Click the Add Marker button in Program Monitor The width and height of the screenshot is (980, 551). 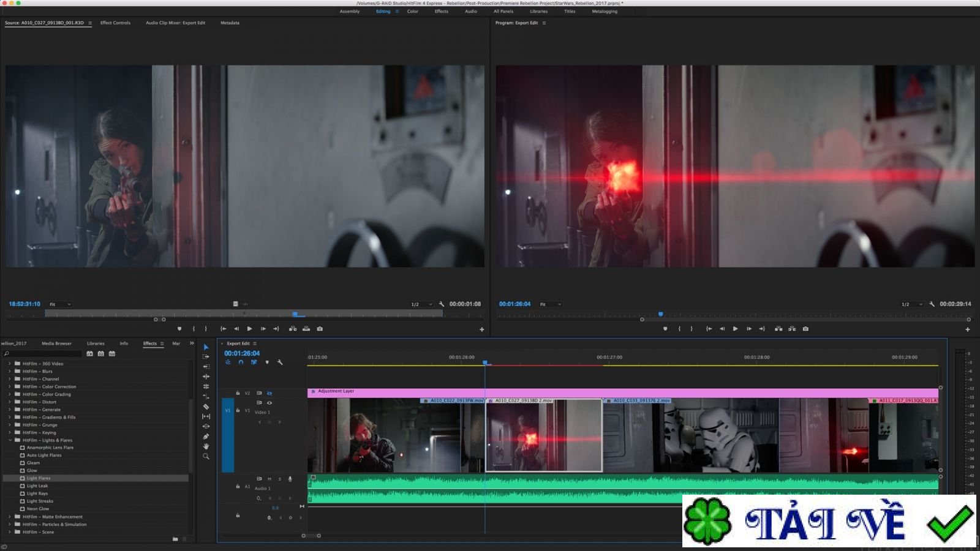pyautogui.click(x=665, y=329)
